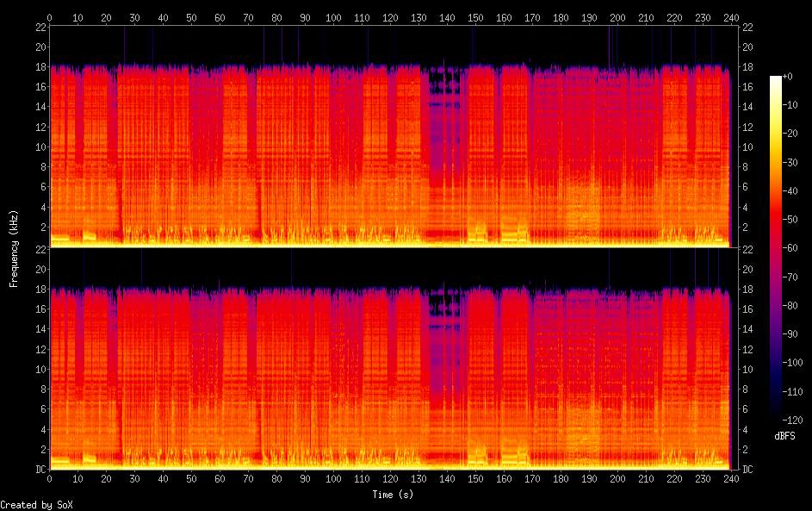Click the white top of the dBFS color bar
The height and width of the screenshot is (511, 812).
[x=776, y=79]
